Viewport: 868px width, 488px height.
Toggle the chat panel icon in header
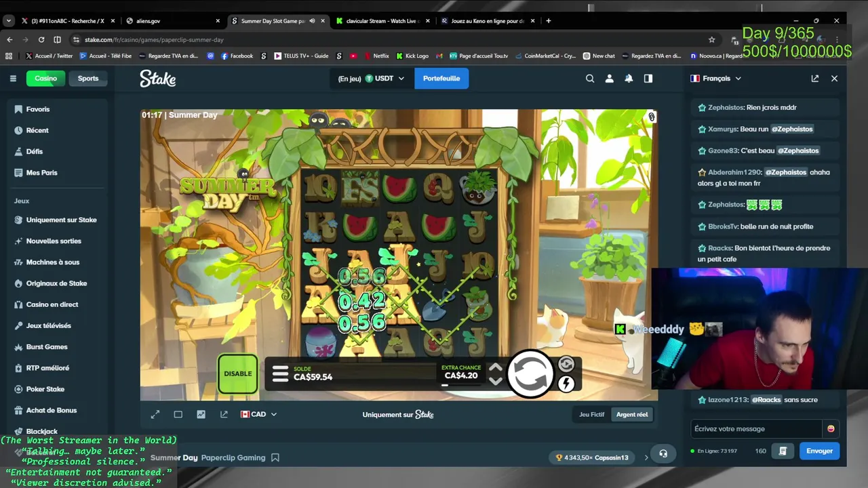click(x=648, y=79)
